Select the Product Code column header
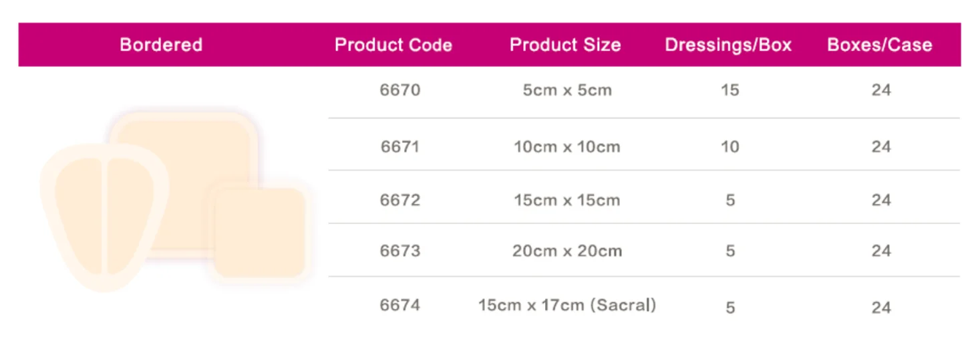Screen dimensions: 980x359 (393, 45)
